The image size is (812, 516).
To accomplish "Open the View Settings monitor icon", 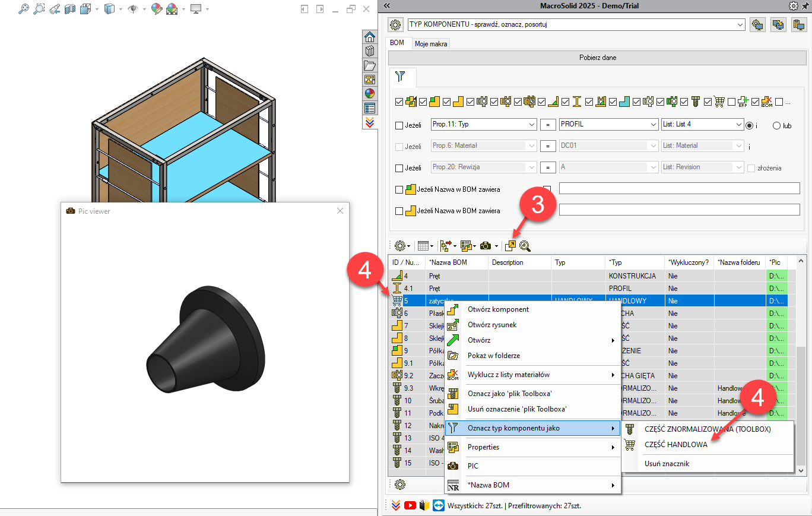I will 196,9.
